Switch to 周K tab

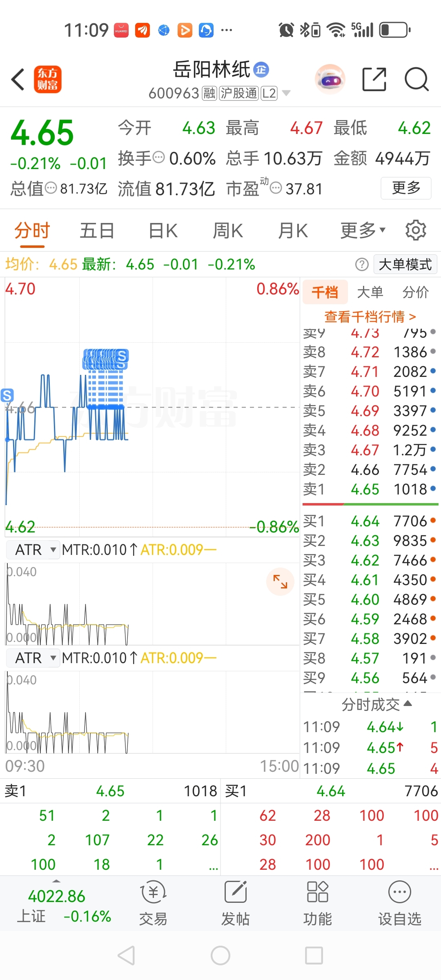click(x=228, y=230)
